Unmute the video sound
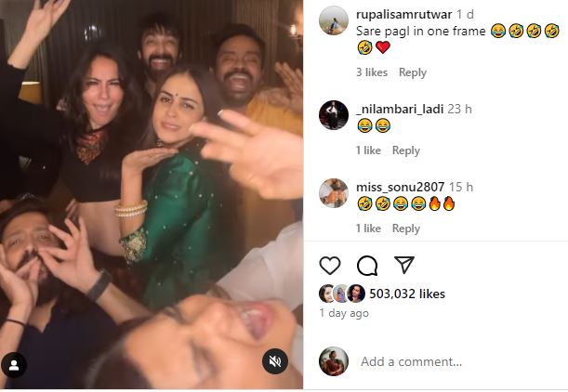 pyautogui.click(x=274, y=361)
